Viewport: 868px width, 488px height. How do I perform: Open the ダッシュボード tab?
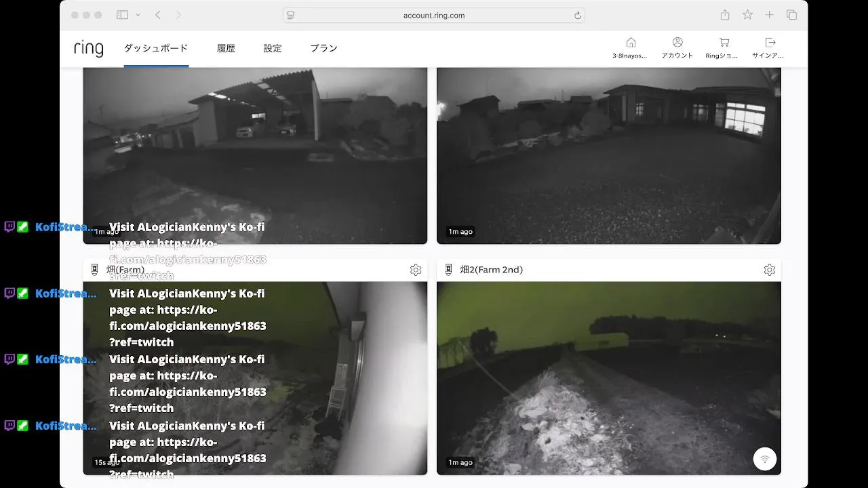pos(156,48)
